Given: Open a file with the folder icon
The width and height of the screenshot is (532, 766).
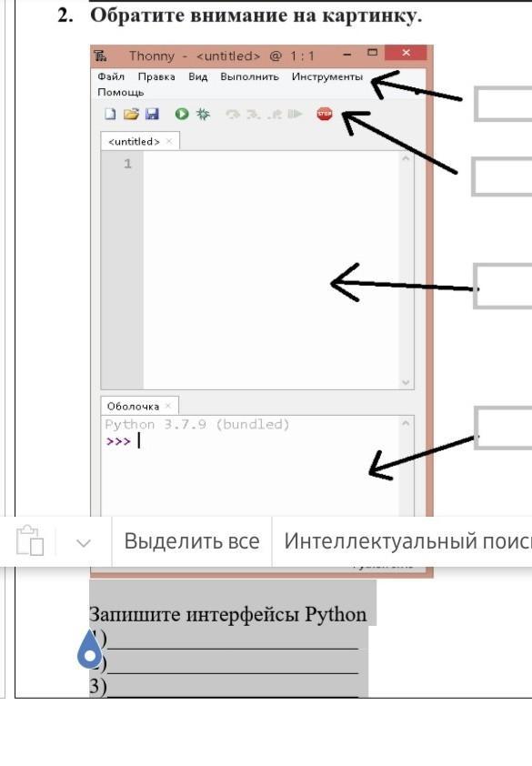Looking at the screenshot, I should click(x=131, y=114).
